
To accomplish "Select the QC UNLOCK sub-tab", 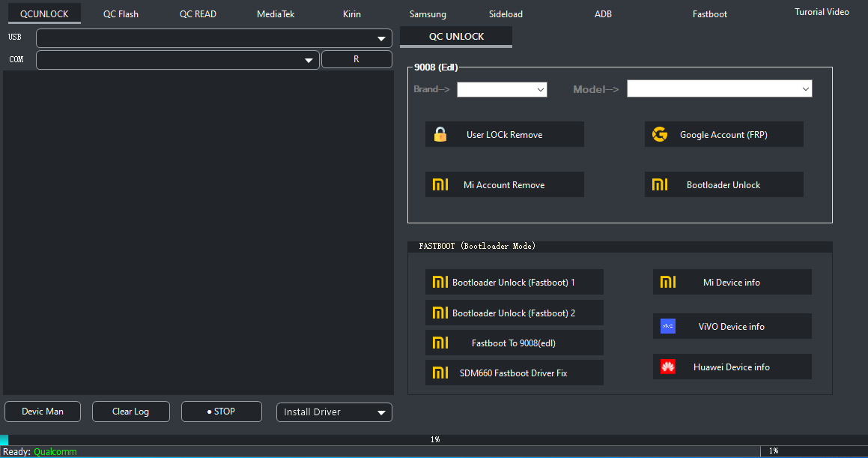I will point(456,37).
